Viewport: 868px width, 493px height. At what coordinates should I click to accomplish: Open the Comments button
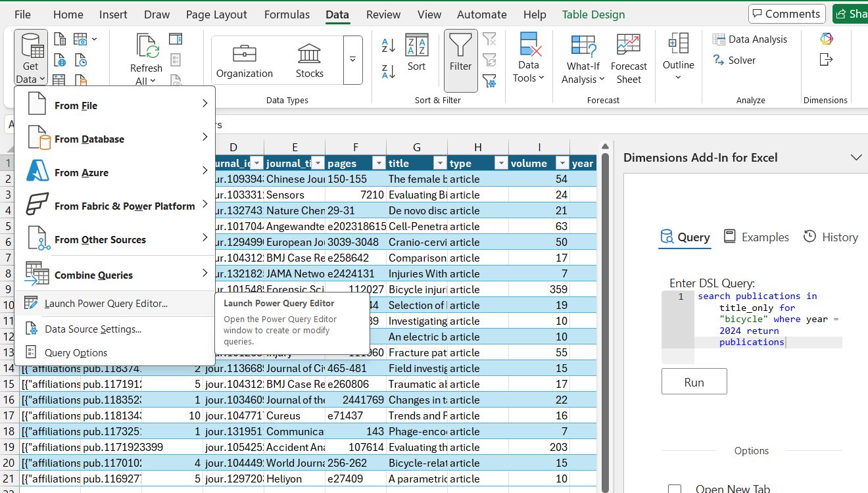[x=786, y=14]
